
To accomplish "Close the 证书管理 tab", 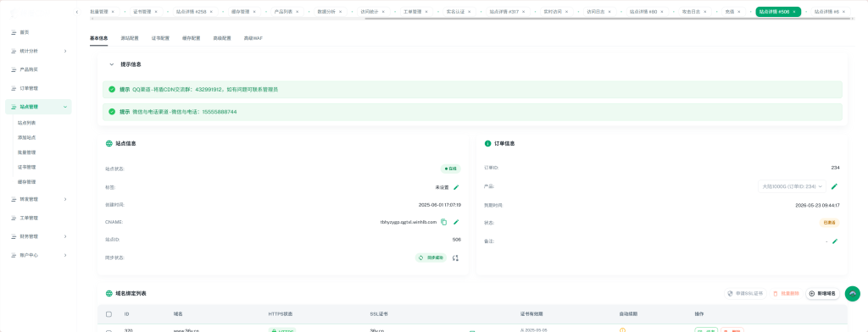I will click(156, 11).
